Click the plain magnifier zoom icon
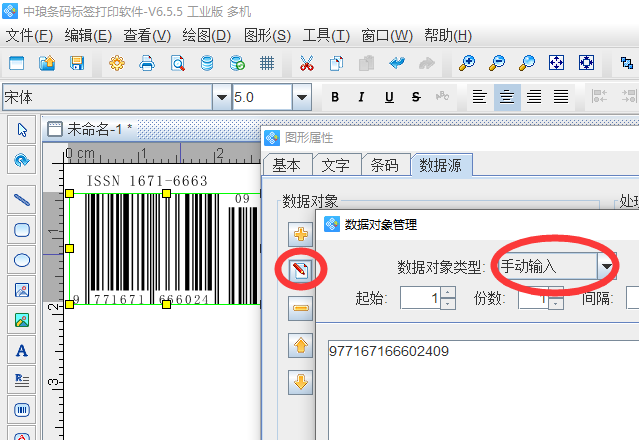 527,63
